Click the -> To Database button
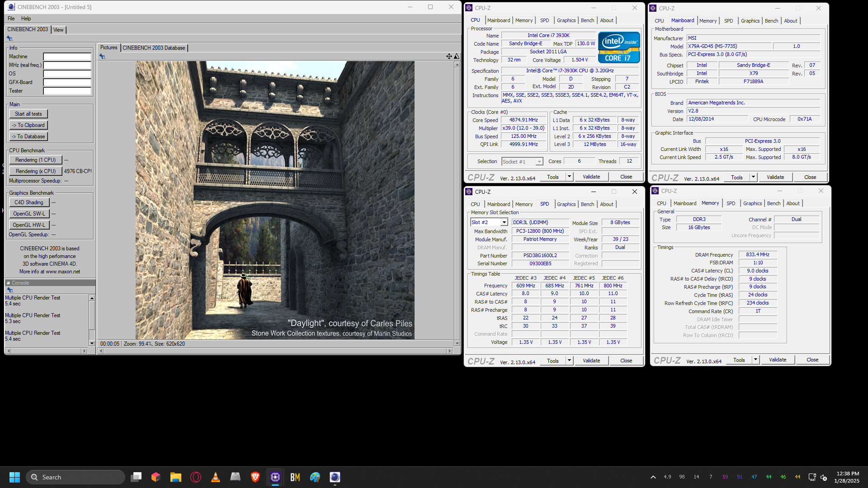Image resolution: width=868 pixels, height=488 pixels. [28, 136]
